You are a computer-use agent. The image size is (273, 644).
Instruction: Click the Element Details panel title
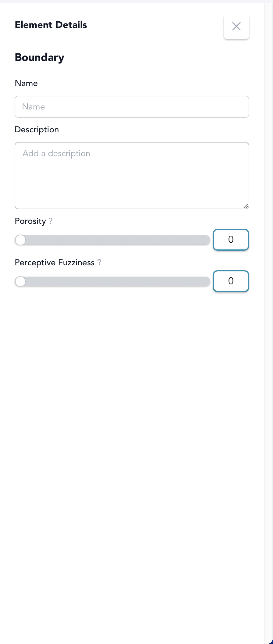[51, 25]
